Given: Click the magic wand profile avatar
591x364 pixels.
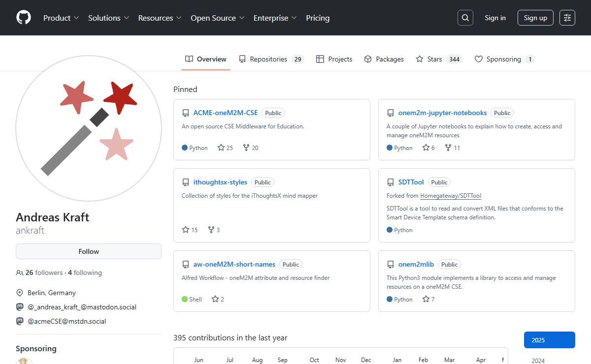Looking at the screenshot, I should [89, 128].
